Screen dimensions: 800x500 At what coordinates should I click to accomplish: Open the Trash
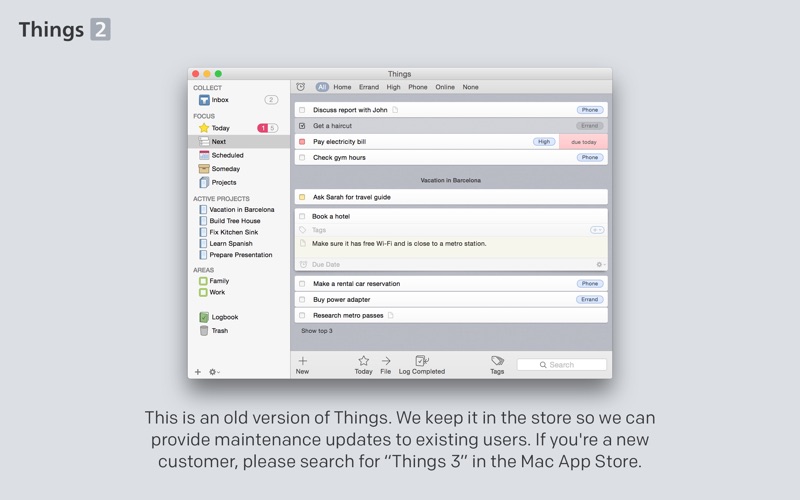219,331
